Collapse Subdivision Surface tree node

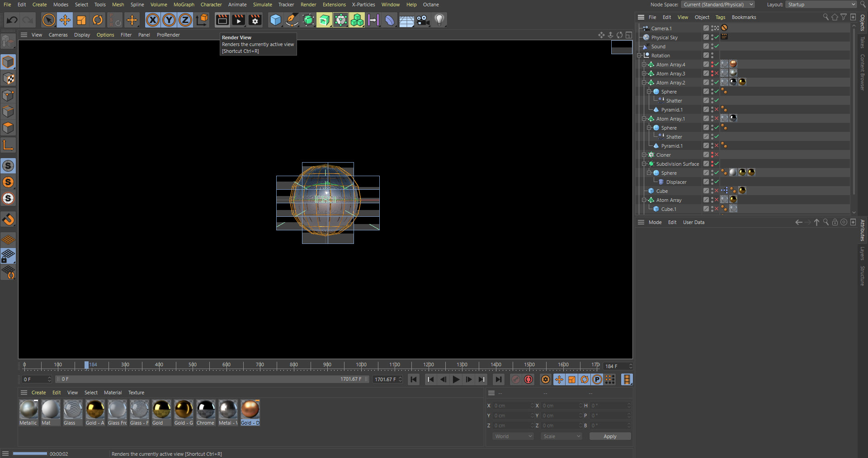click(644, 164)
